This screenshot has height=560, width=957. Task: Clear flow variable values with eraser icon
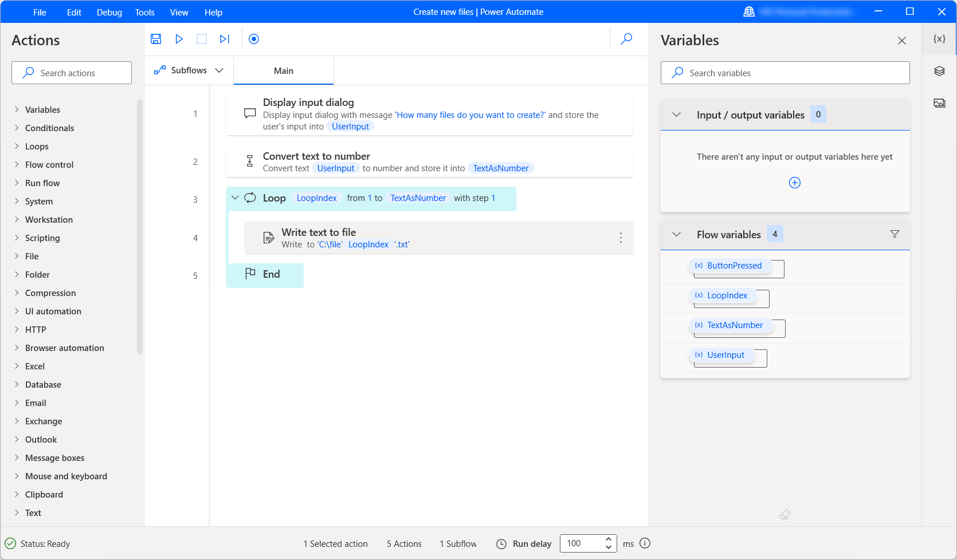coord(785,514)
